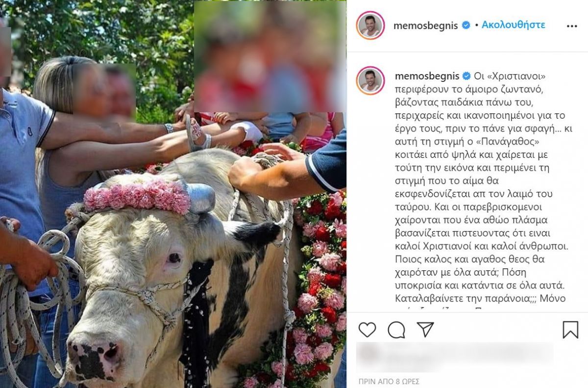Follow the account via Ακολουθήστε

[x=513, y=25]
